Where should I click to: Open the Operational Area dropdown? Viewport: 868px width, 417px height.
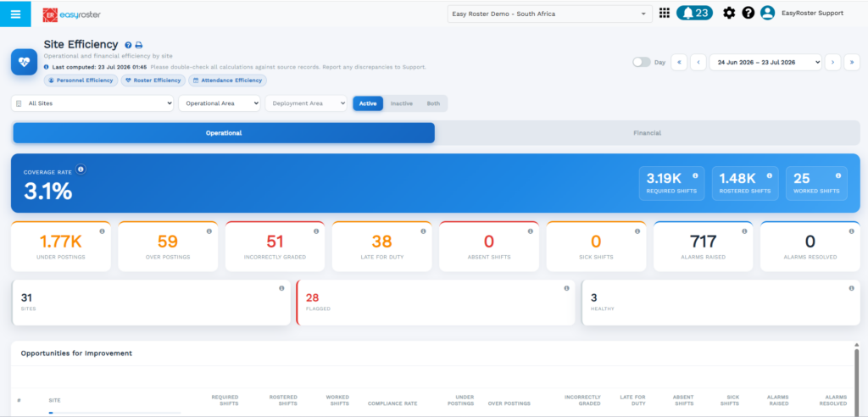coord(220,103)
